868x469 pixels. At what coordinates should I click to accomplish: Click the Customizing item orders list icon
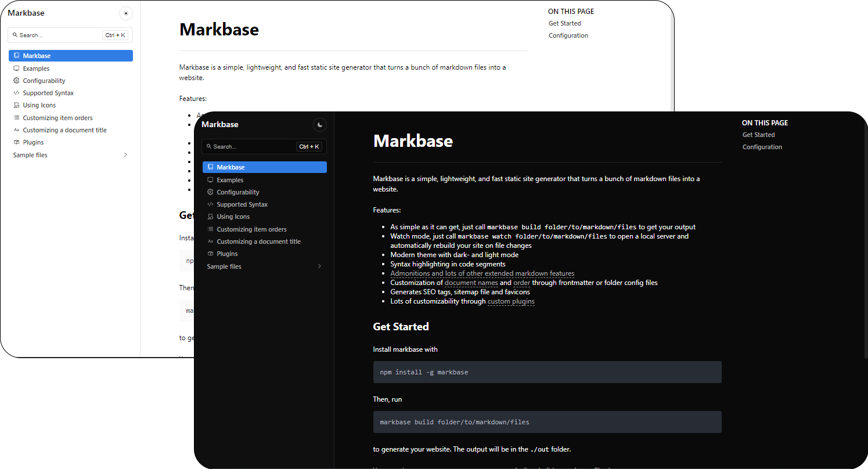210,229
